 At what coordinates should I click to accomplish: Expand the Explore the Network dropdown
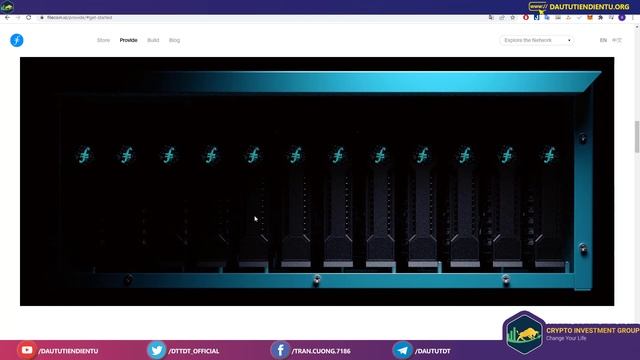tap(536, 40)
